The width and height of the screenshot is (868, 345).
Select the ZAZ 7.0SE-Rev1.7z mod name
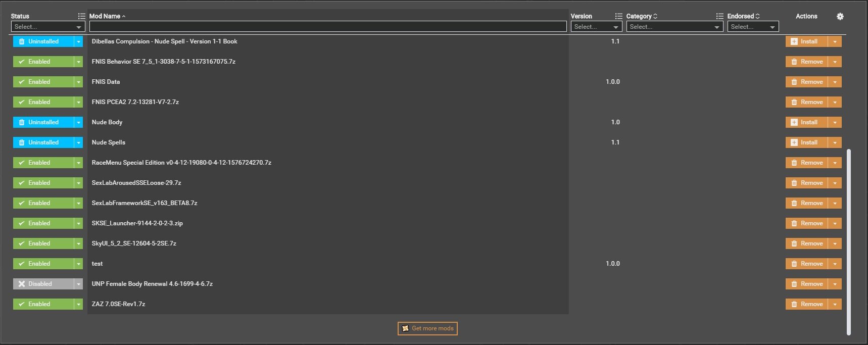tap(118, 304)
